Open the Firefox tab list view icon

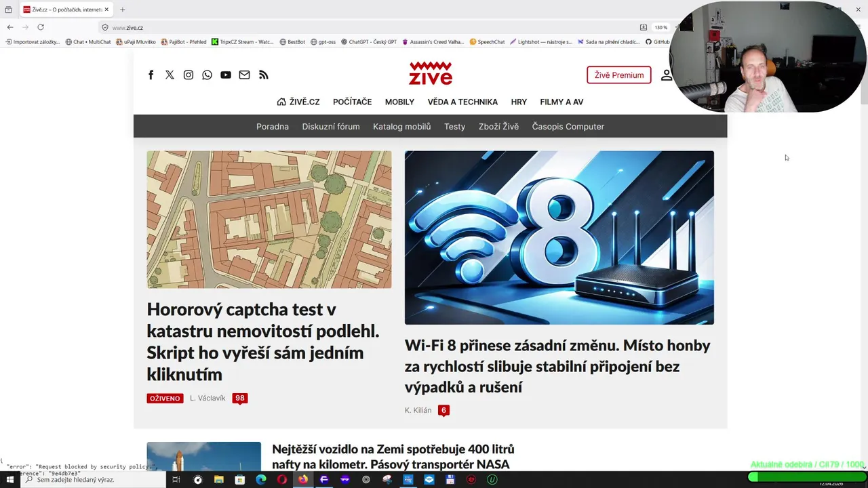(x=8, y=9)
